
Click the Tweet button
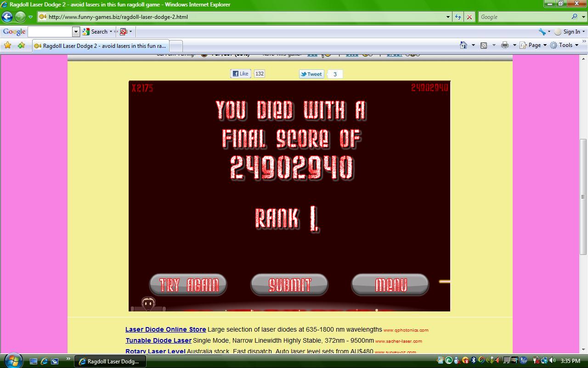pos(311,74)
